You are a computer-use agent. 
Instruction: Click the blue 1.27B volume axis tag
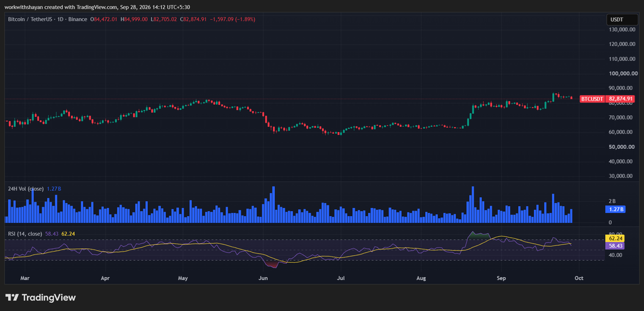615,209
